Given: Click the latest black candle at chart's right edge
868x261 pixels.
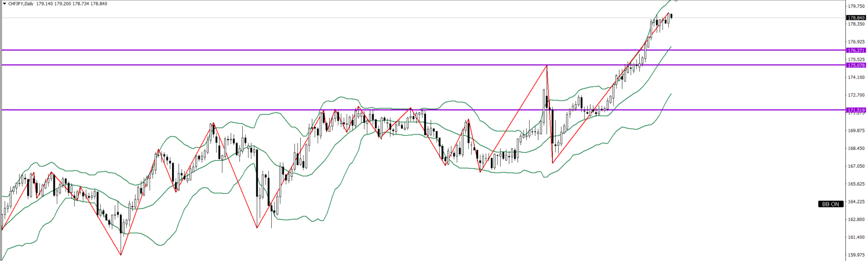Looking at the screenshot, I should point(671,16).
